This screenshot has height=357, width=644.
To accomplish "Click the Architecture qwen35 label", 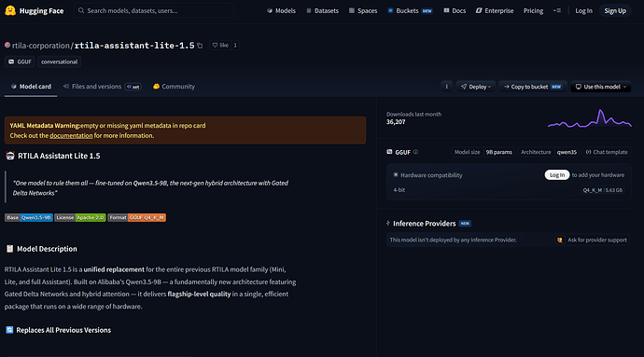I will [x=548, y=152].
